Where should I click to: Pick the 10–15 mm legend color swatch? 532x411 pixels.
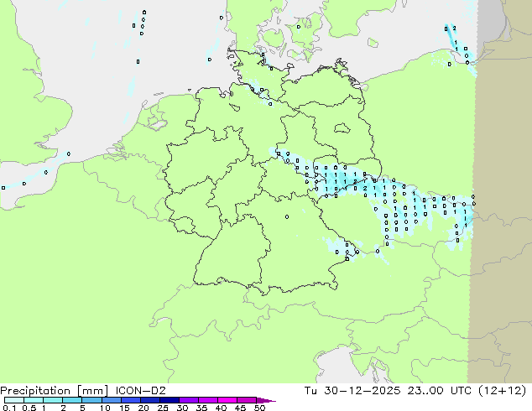pyautogui.click(x=111, y=400)
